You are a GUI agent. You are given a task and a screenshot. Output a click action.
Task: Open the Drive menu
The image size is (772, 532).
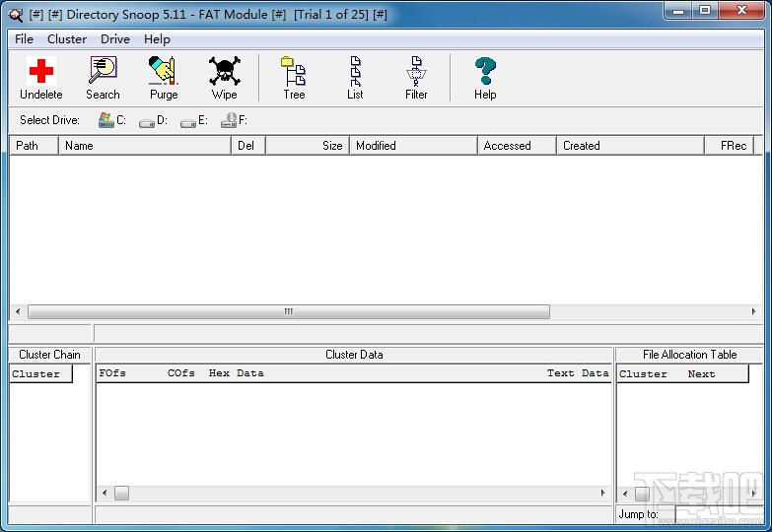coord(115,39)
